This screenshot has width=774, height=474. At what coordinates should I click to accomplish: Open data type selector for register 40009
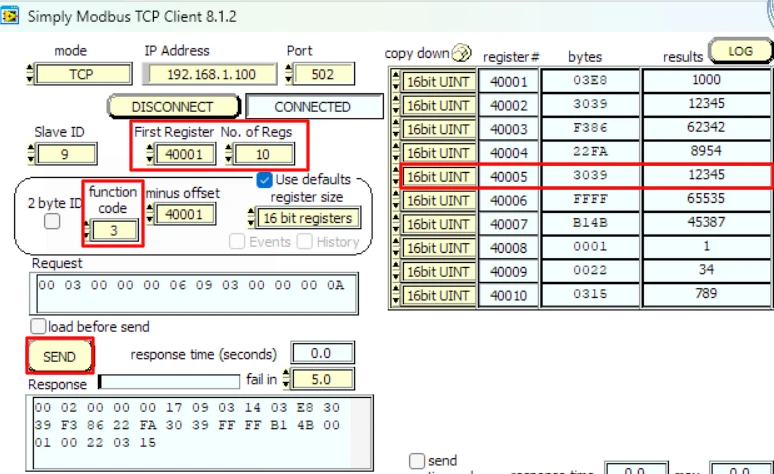tap(438, 271)
